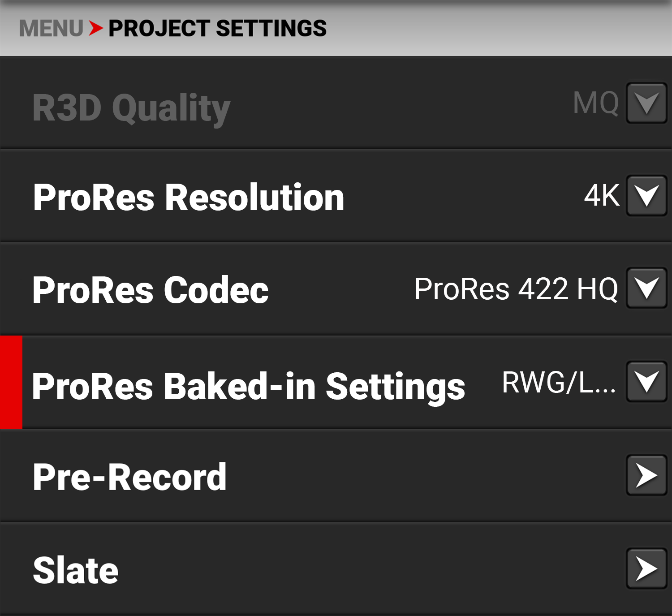Click the Slate right arrow icon

coord(646,569)
